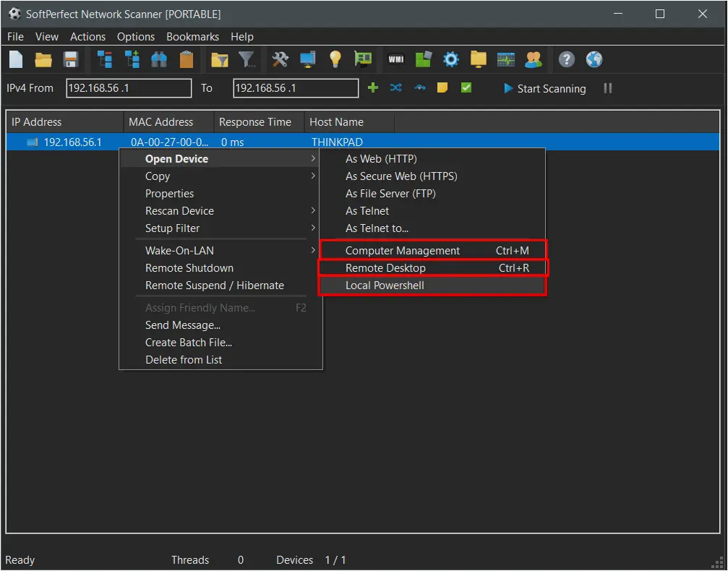
Task: Click the green checkmark icon
Action: (x=466, y=87)
